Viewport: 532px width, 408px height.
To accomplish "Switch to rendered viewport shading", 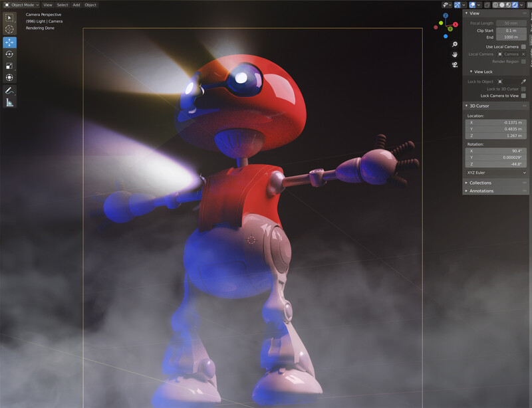I will coord(515,5).
